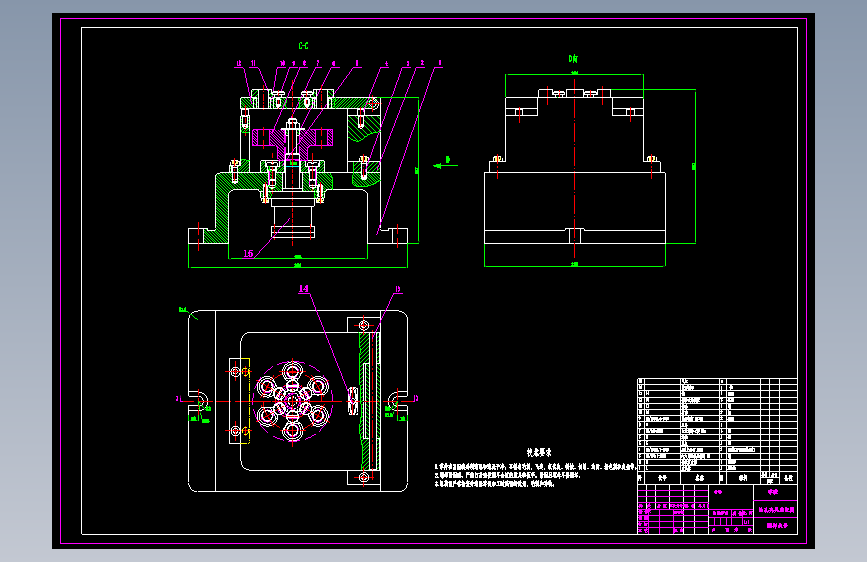Click the part balloon number 12
Image resolution: width=867 pixels, height=562 pixels.
click(239, 64)
